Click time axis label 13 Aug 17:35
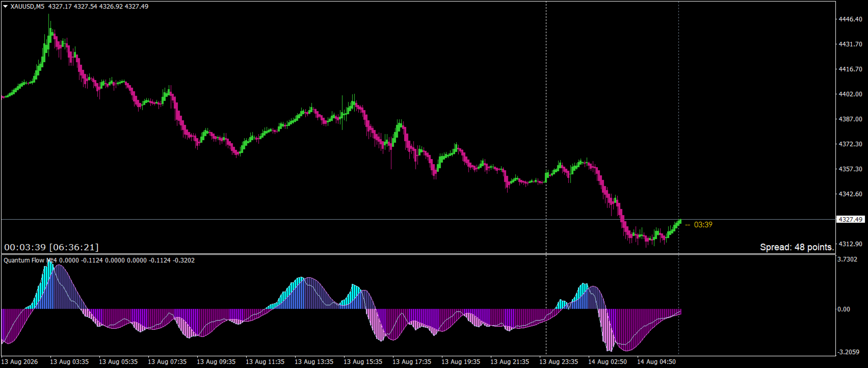Screen dimensions: 868x368 (412, 362)
